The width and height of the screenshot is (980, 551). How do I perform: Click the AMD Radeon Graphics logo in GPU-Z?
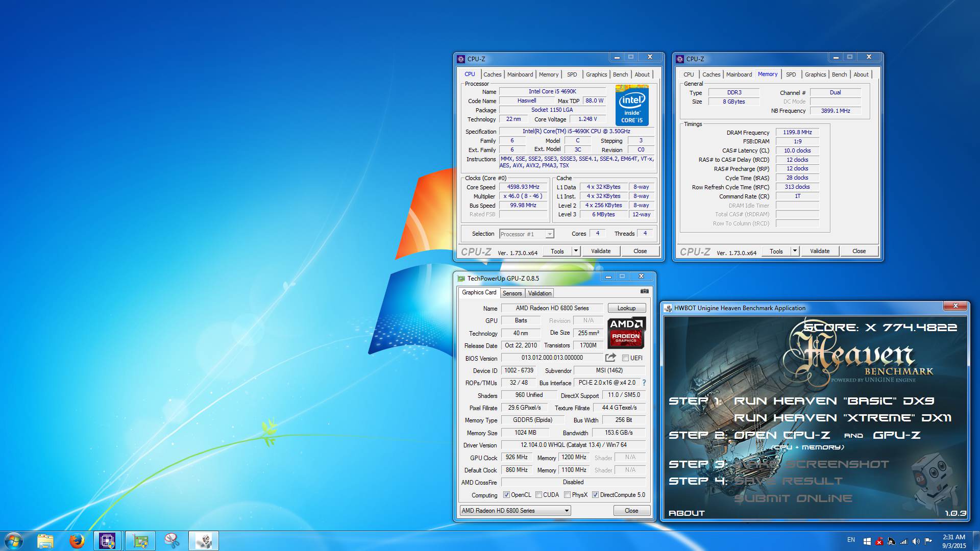point(626,332)
